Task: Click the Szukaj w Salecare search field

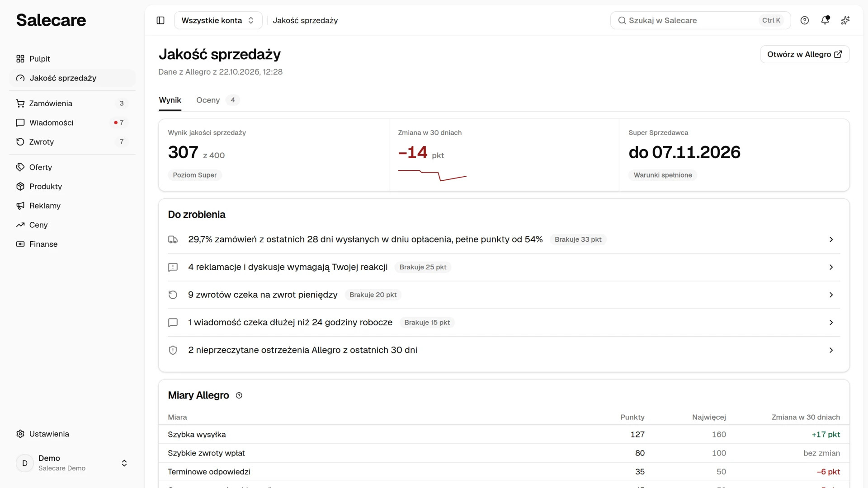Action: tap(700, 20)
